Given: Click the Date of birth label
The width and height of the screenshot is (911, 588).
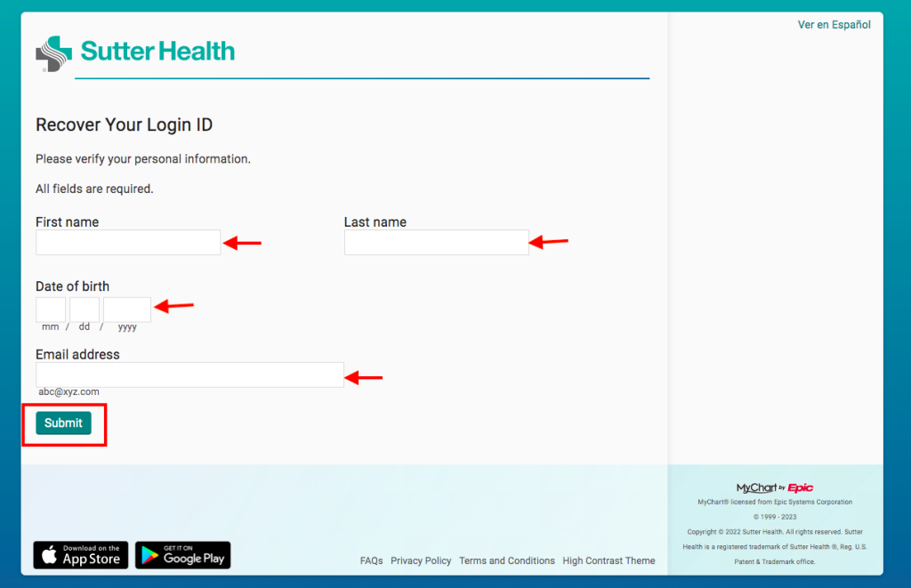Looking at the screenshot, I should coord(72,286).
